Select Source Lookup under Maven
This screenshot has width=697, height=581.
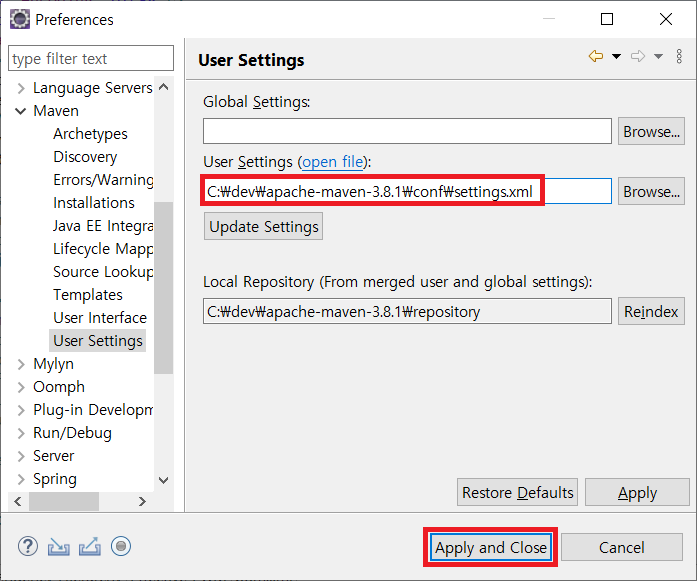click(103, 272)
